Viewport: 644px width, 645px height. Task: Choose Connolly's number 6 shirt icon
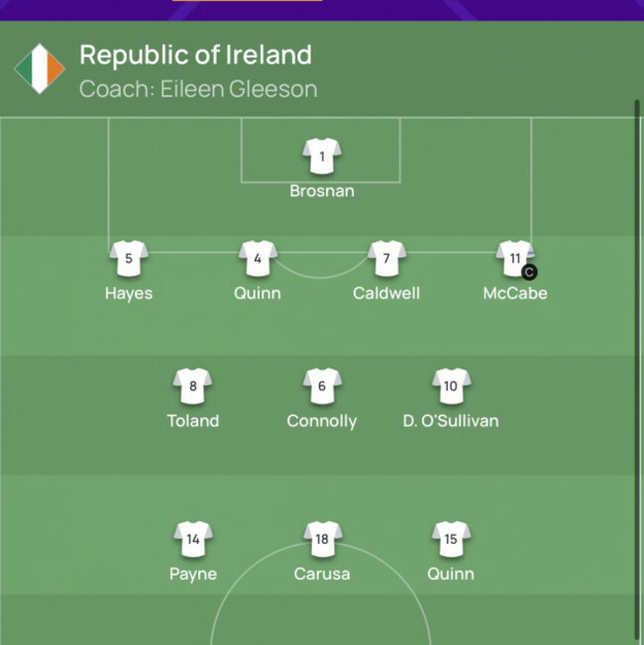[322, 386]
